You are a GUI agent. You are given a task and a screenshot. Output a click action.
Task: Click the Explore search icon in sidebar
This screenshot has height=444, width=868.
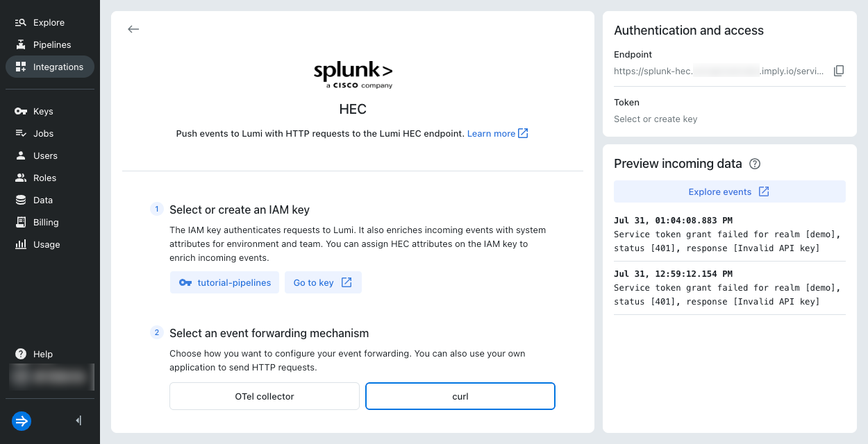(x=21, y=23)
